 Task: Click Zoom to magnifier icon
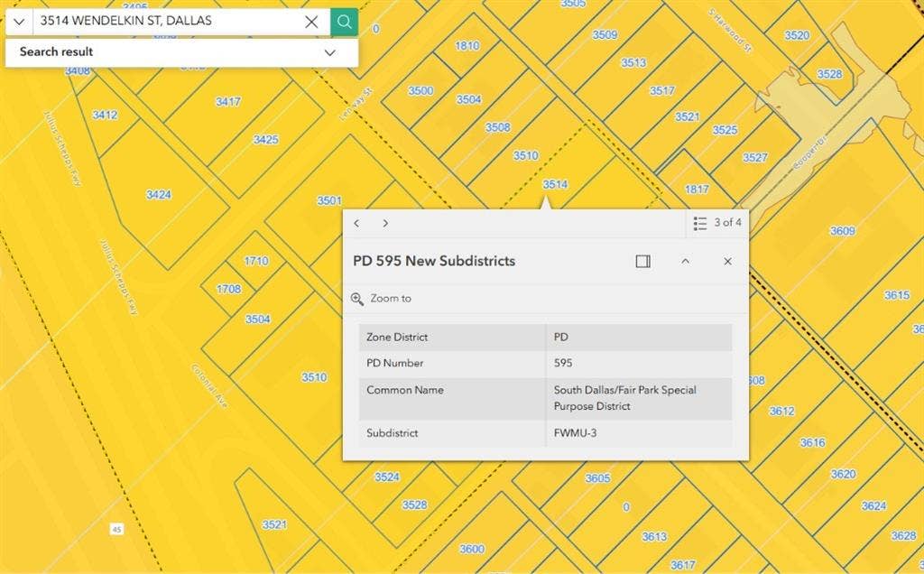[357, 299]
